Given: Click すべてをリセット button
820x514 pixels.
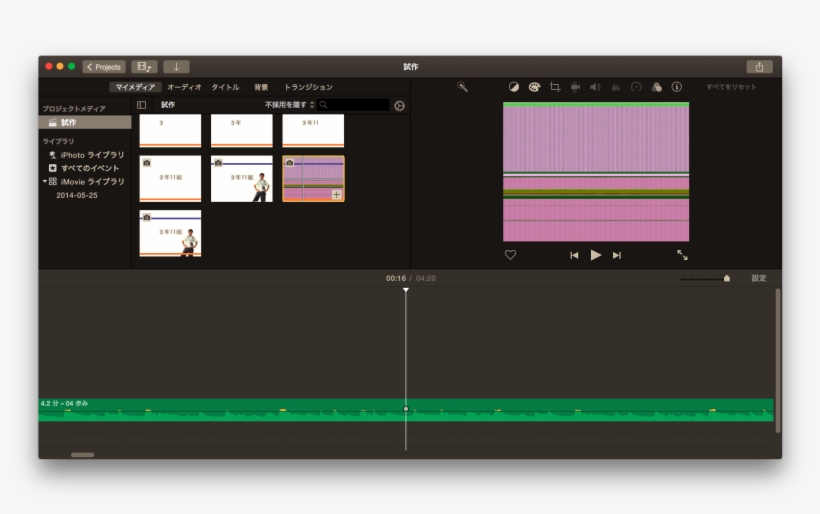Looking at the screenshot, I should [731, 87].
